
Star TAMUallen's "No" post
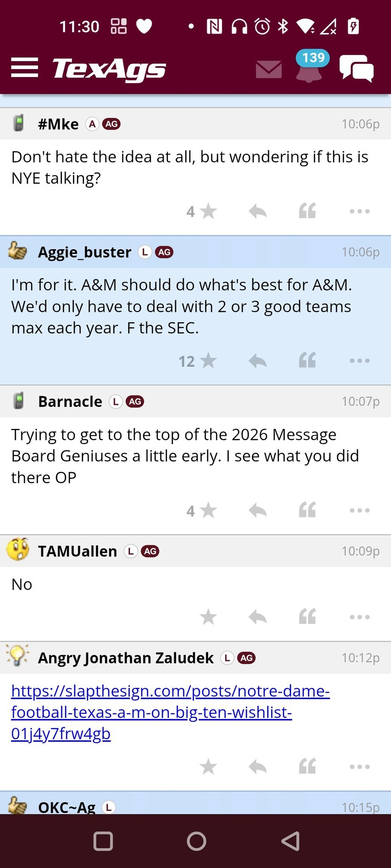coord(208,617)
